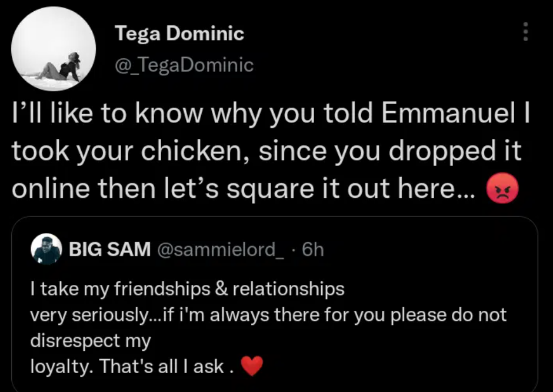Click BIG SAM's small avatar icon
This screenshot has width=553, height=392.
46,249
